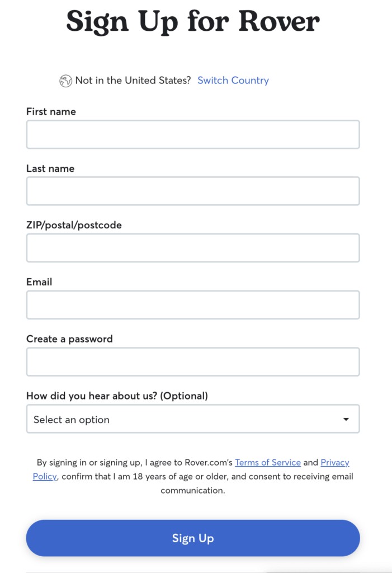Focus the Last name input field
Image resolution: width=392 pixels, height=573 pixels.
(193, 191)
